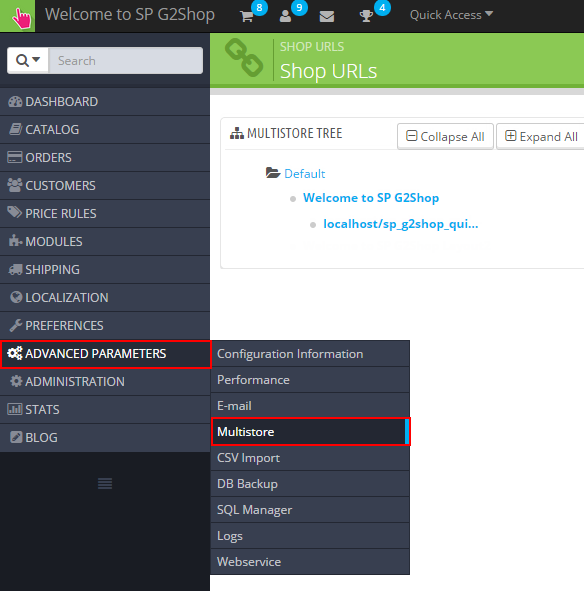Viewport: 584px width, 591px height.
Task: Go to the Modules menu
Action: 105,242
